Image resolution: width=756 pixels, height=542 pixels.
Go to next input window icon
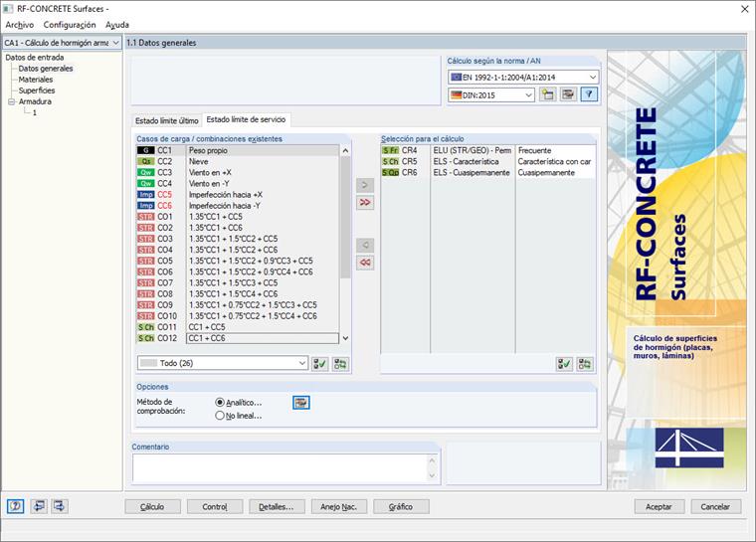[x=60, y=506]
